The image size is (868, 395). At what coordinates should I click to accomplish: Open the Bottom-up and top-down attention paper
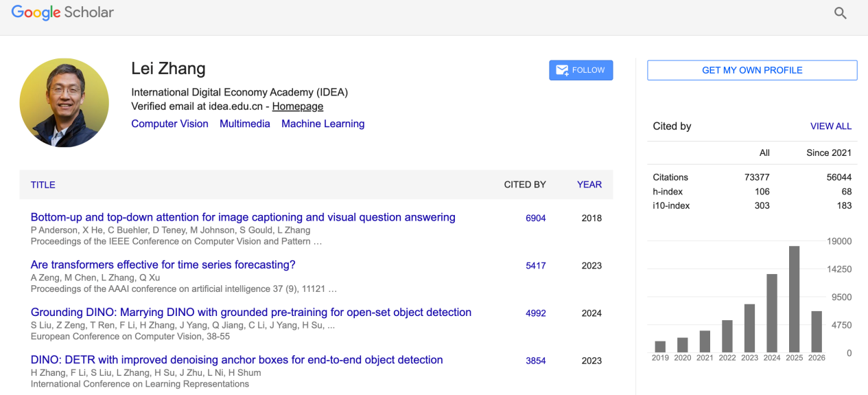[243, 217]
